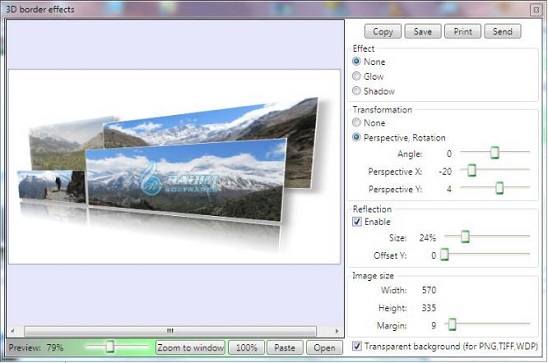Click the Paste button
Screen dimensions: 548x363
point(284,348)
